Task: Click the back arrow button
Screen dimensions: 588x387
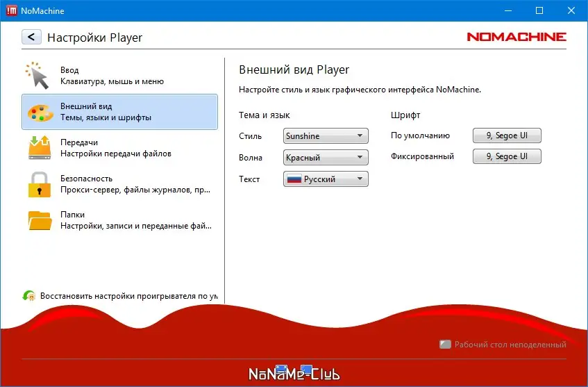Action: (31, 37)
